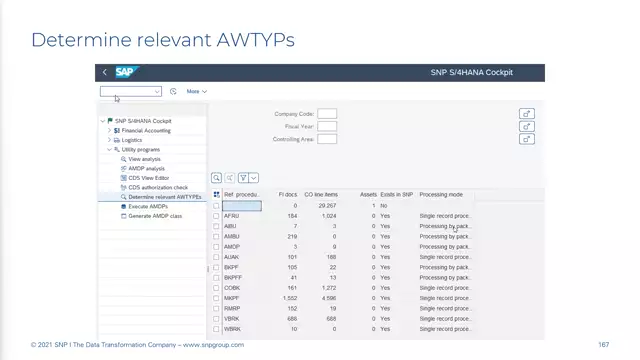
Task: Click the Ref. procedu.. column header
Action: coord(242,195)
